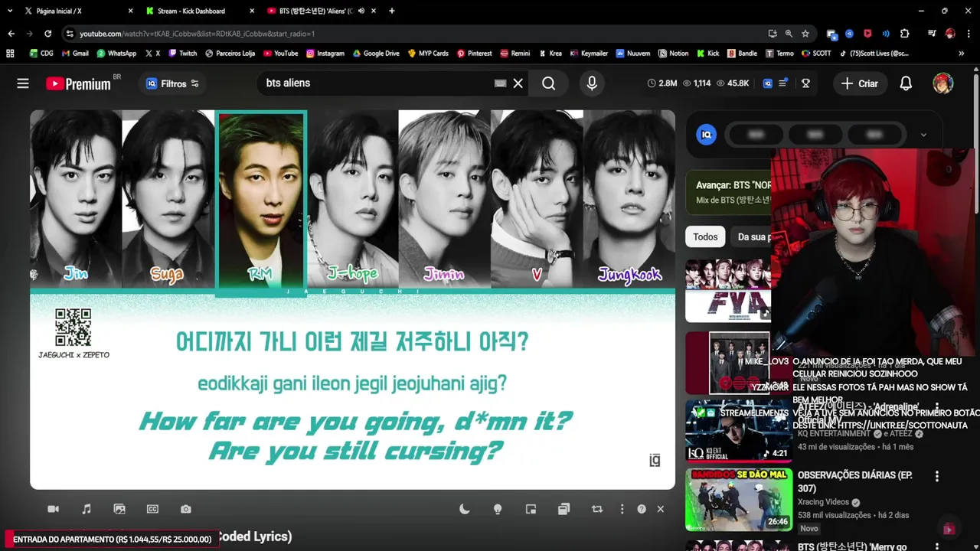980x551 pixels.
Task: Click the stacked windows pop-out icon
Action: click(564, 509)
